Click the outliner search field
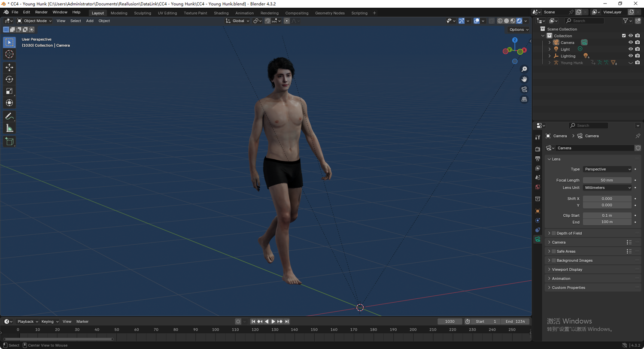Screen dimensions: 644x349 pos(584,21)
